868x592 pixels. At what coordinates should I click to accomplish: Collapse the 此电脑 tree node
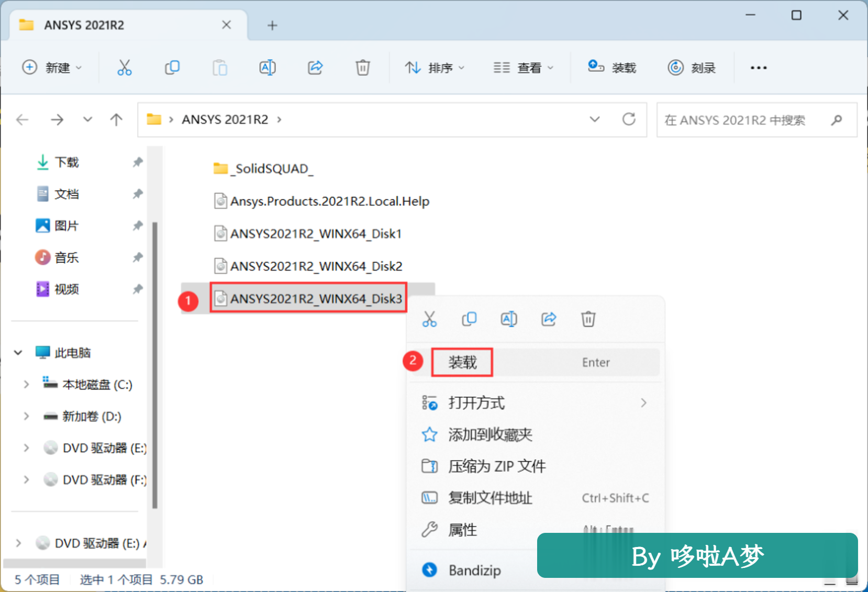18,353
